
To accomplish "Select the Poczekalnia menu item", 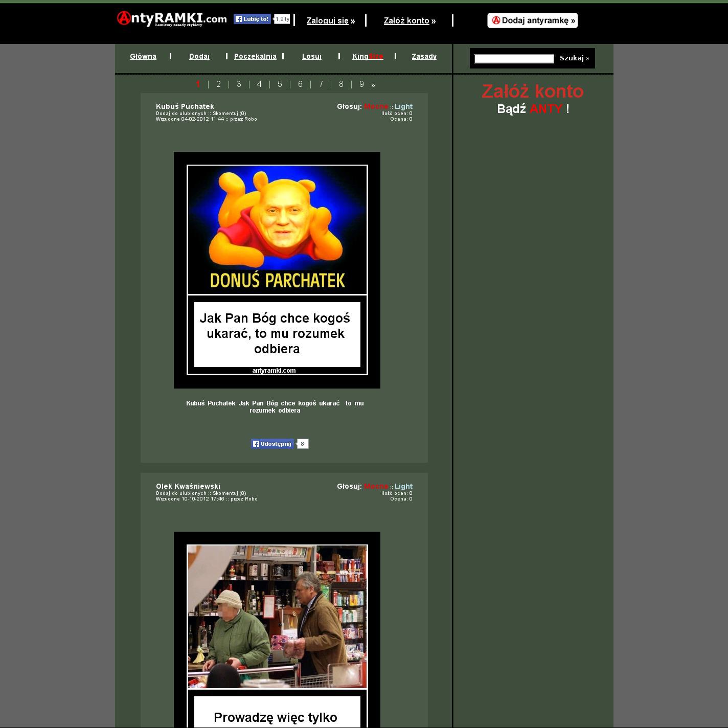I will coord(255,57).
